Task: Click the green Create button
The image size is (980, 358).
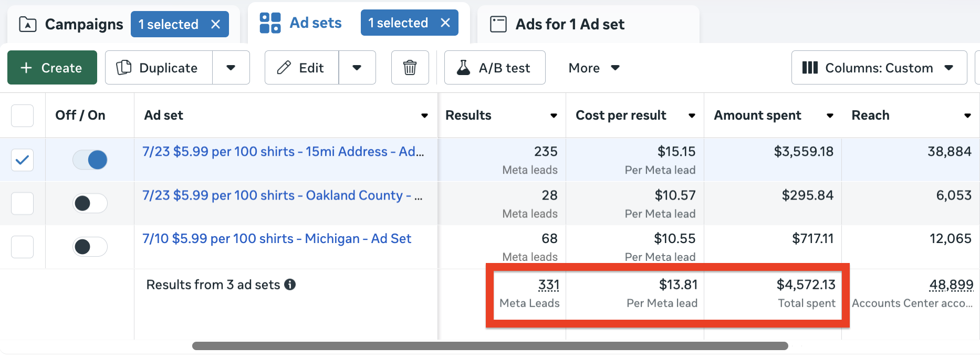Action: pos(52,68)
